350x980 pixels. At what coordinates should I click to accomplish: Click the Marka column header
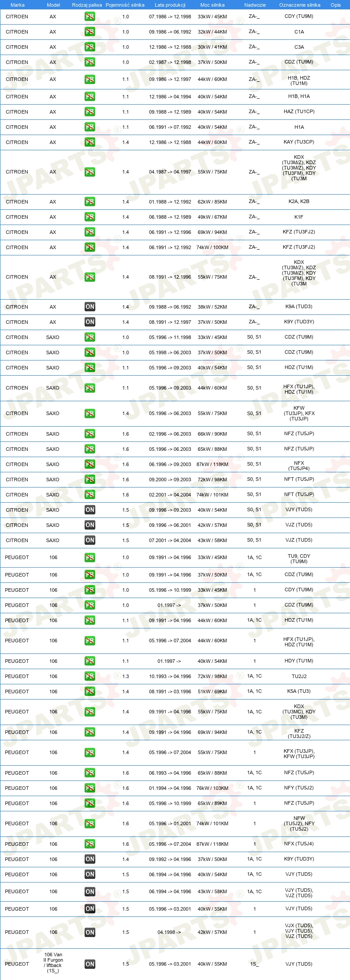click(17, 5)
